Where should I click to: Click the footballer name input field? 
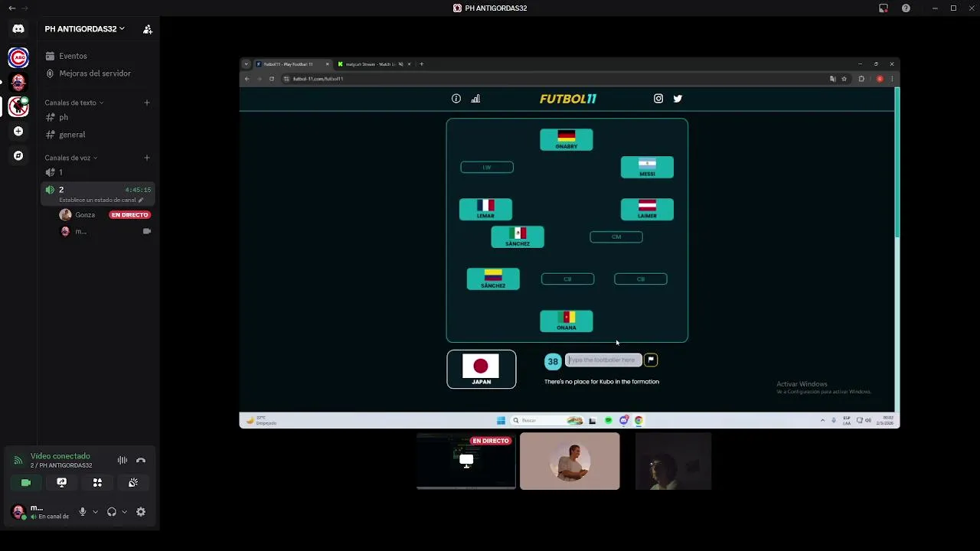point(603,360)
